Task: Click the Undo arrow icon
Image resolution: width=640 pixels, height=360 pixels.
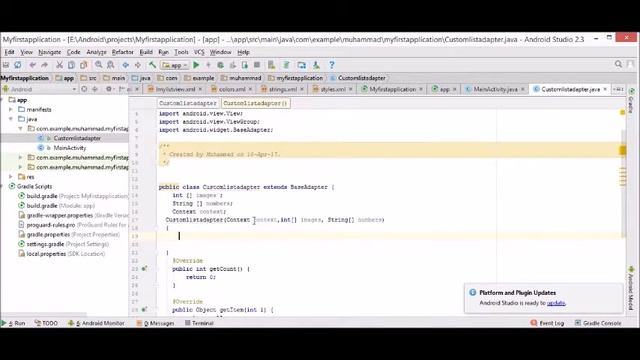Action: (x=33, y=65)
